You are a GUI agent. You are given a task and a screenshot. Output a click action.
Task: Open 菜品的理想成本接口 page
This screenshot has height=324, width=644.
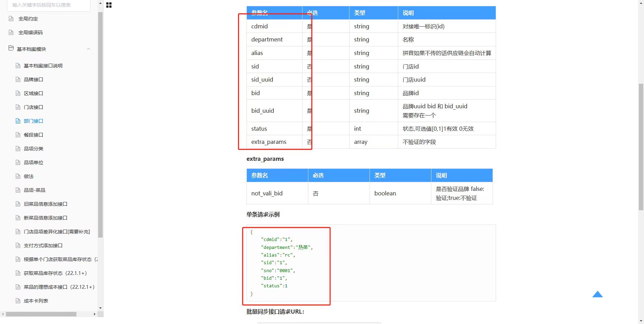click(59, 287)
